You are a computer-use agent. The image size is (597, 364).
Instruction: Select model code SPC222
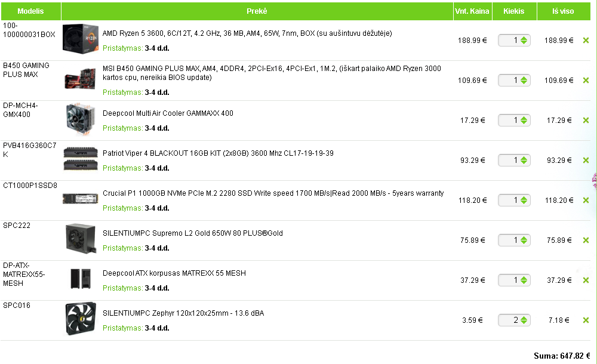pyautogui.click(x=16, y=226)
